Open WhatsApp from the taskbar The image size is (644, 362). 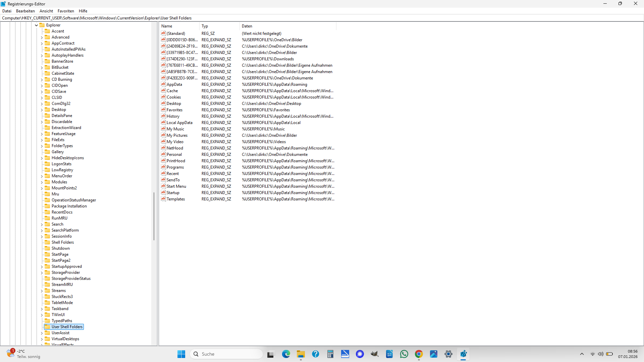(404, 354)
